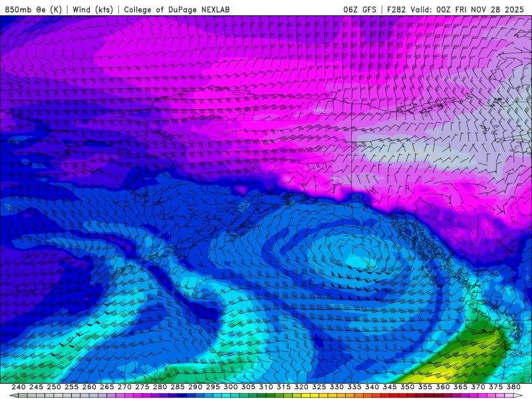Select the 375 legend label
Viewport: 532px width, 399px height.
click(x=496, y=387)
